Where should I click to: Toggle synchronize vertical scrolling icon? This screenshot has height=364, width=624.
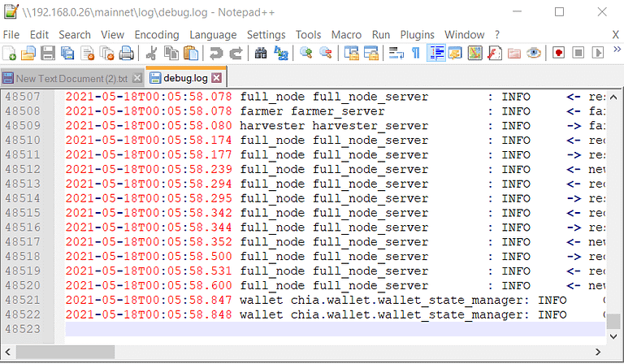[351, 53]
